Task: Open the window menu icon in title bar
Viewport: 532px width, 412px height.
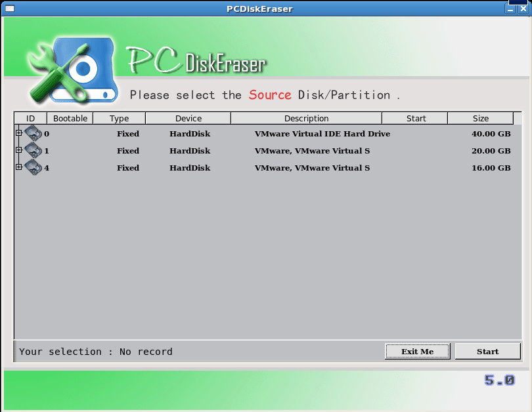Action: tap(10, 9)
